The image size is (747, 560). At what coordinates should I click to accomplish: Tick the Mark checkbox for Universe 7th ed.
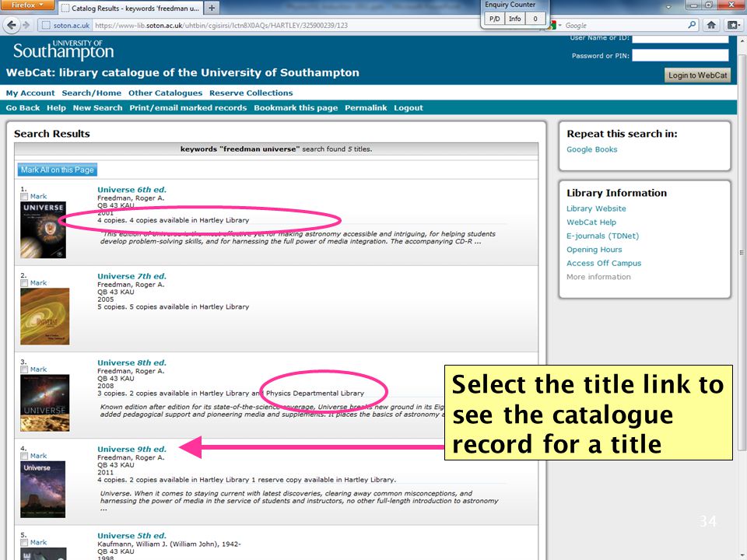pos(24,283)
